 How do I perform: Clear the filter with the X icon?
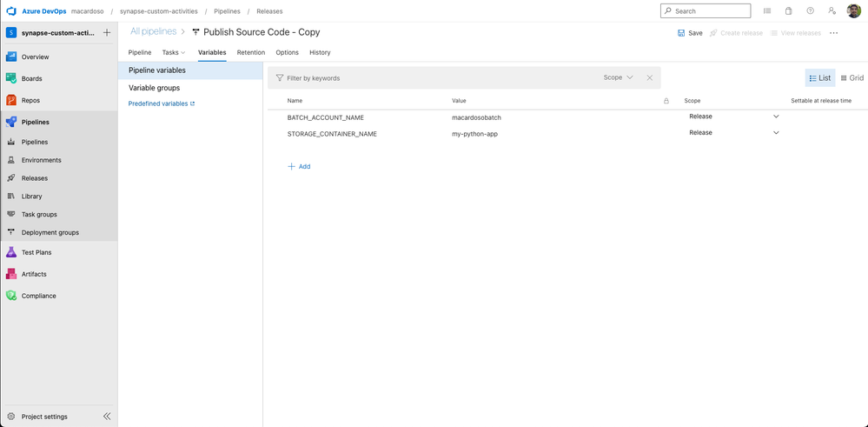point(650,78)
